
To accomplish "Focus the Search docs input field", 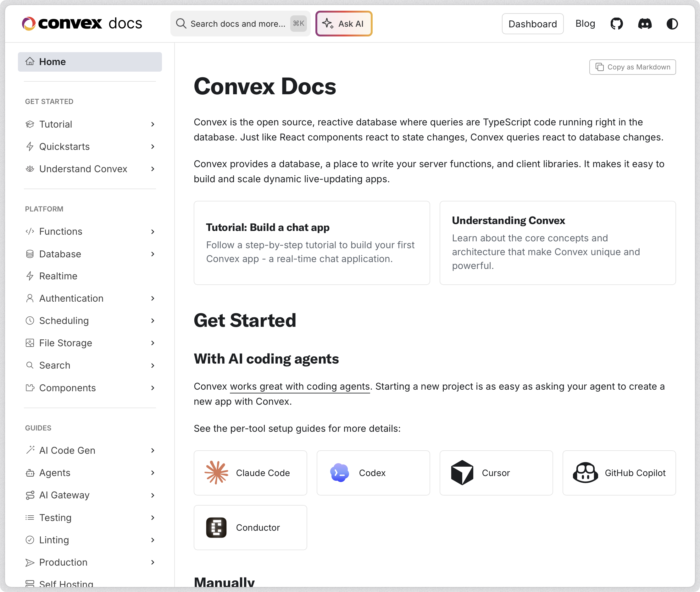I will pos(240,24).
